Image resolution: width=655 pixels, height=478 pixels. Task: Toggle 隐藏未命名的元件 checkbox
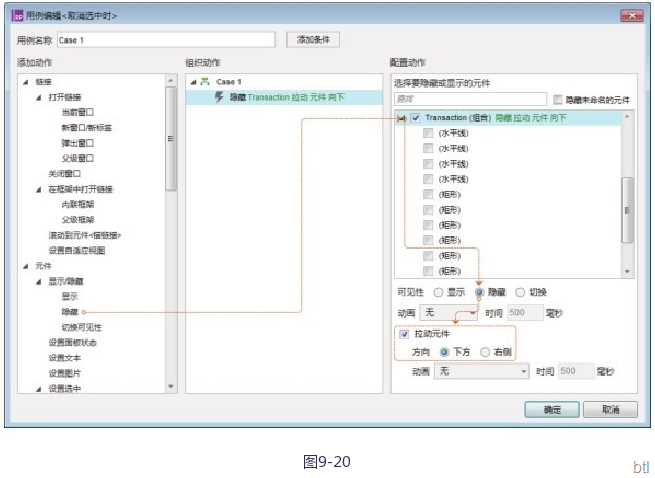tap(558, 99)
